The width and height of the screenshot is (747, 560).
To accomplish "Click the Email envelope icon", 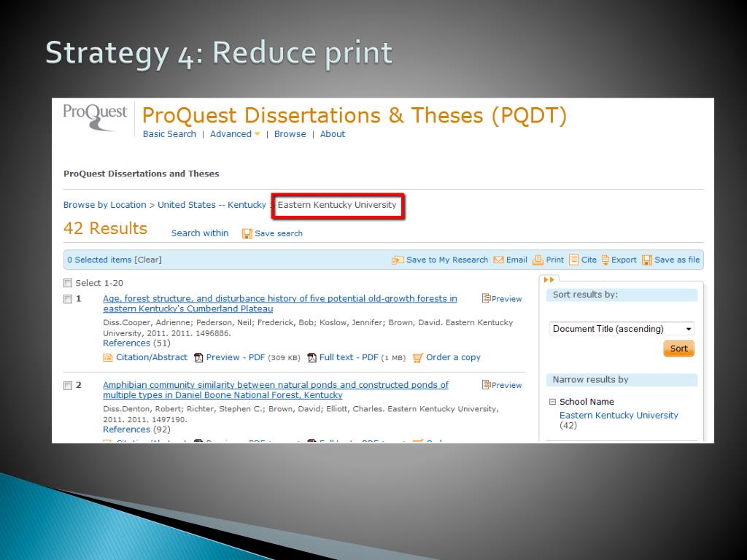I will point(498,260).
